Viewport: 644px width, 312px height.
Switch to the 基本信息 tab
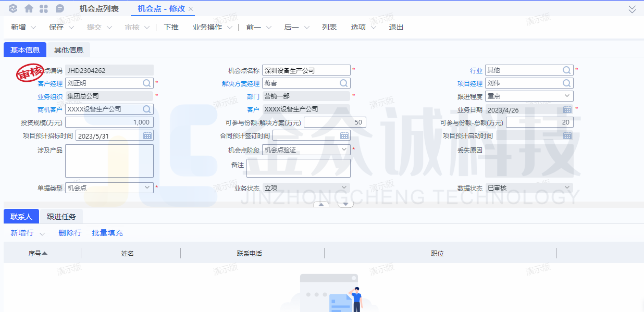pyautogui.click(x=25, y=50)
